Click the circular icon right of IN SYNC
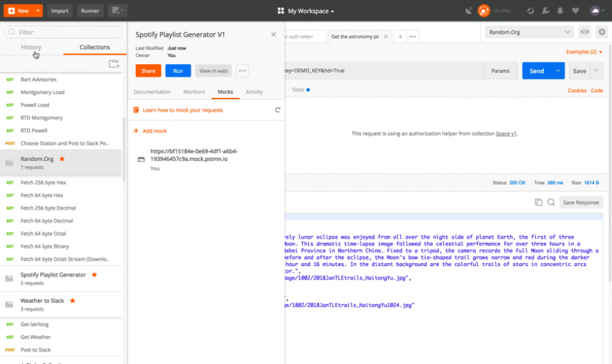The image size is (612, 364). click(531, 11)
